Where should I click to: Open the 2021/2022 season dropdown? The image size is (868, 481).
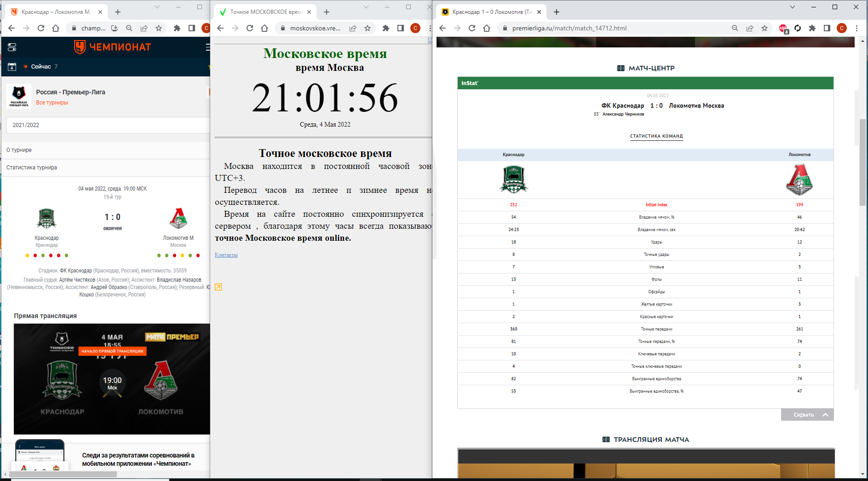coord(108,125)
